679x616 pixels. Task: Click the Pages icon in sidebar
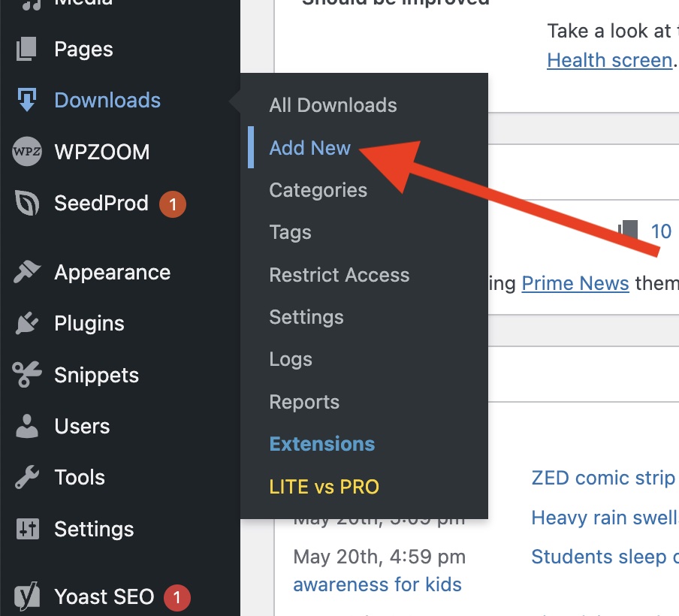[27, 50]
